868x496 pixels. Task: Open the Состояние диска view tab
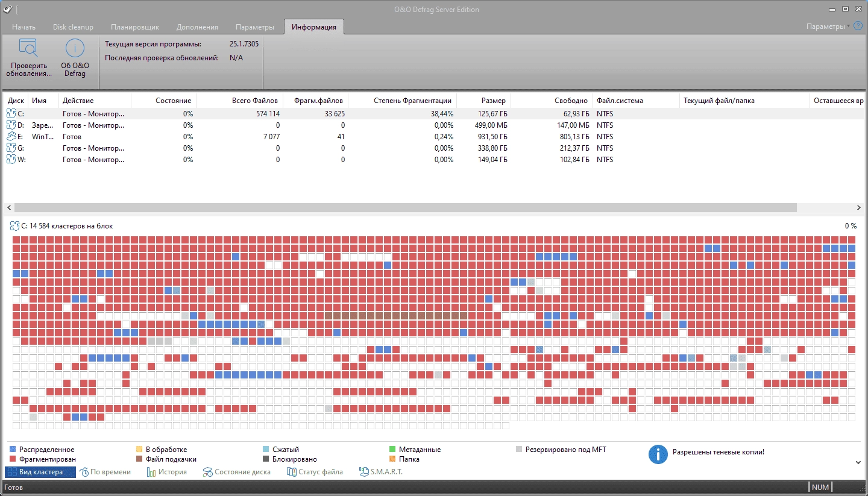coord(237,472)
